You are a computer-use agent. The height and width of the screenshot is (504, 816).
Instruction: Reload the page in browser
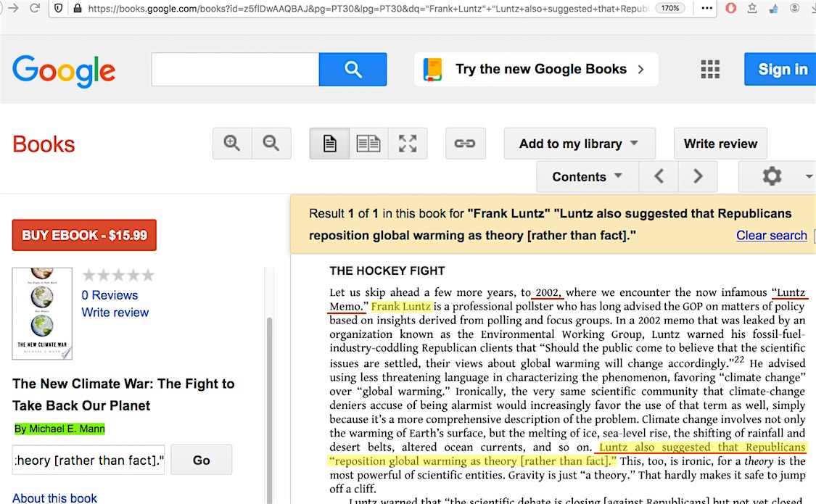34,9
